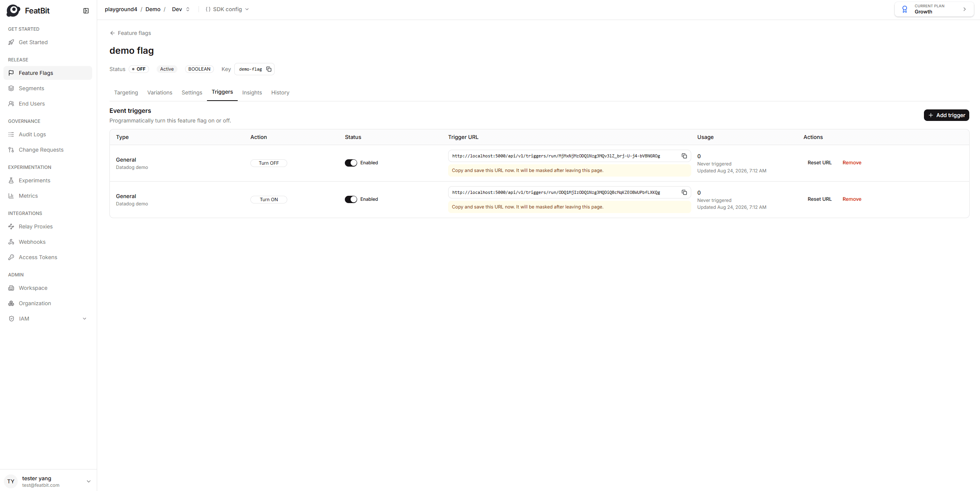Copy the Turn ON trigger URL
This screenshot has height=491, width=980.
(x=684, y=192)
